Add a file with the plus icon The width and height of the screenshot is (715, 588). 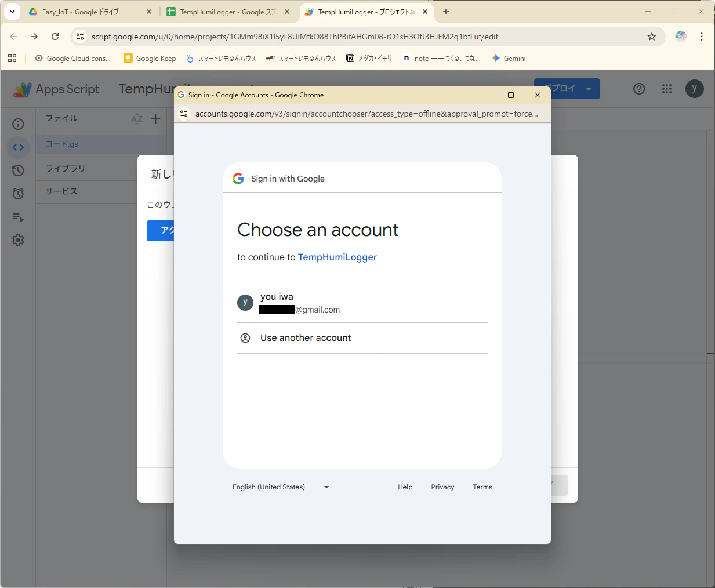[155, 119]
